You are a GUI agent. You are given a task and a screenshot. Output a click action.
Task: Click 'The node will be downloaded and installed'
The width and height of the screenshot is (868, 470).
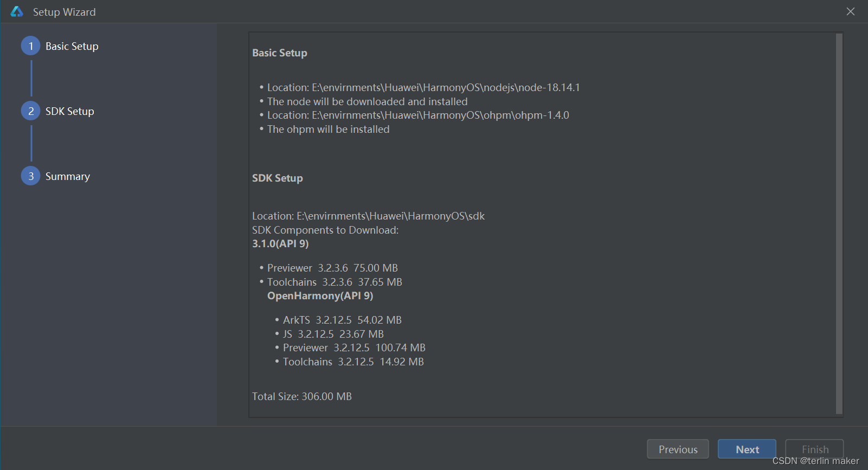tap(367, 101)
